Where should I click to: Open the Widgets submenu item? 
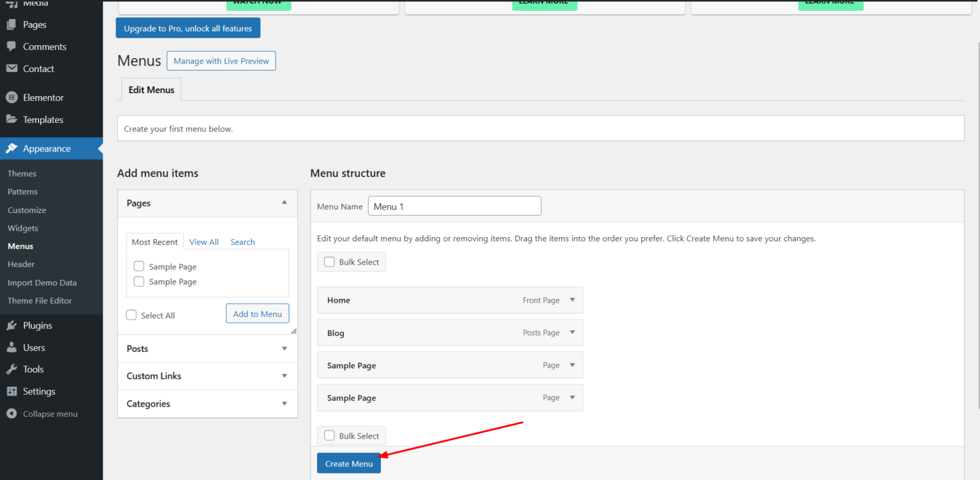point(23,228)
